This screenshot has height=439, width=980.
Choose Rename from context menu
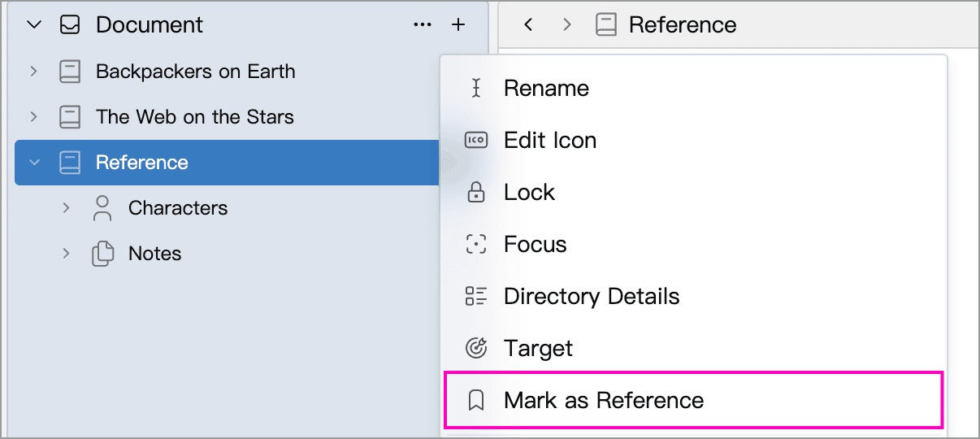pyautogui.click(x=694, y=89)
